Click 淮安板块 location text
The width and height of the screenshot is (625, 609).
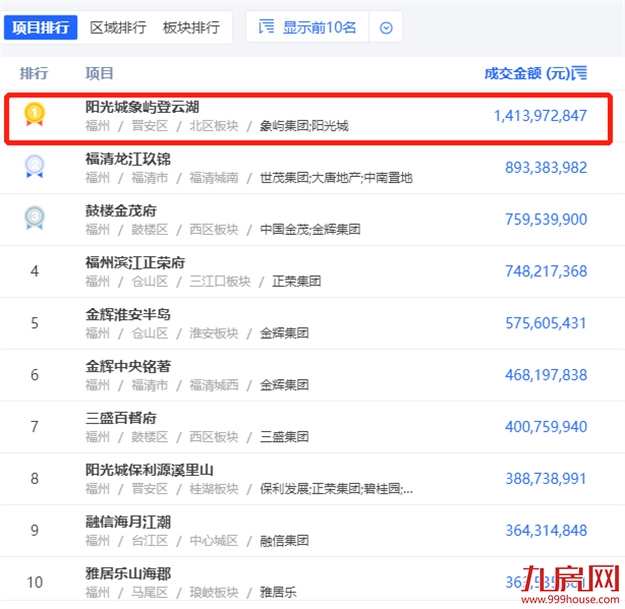tap(214, 333)
